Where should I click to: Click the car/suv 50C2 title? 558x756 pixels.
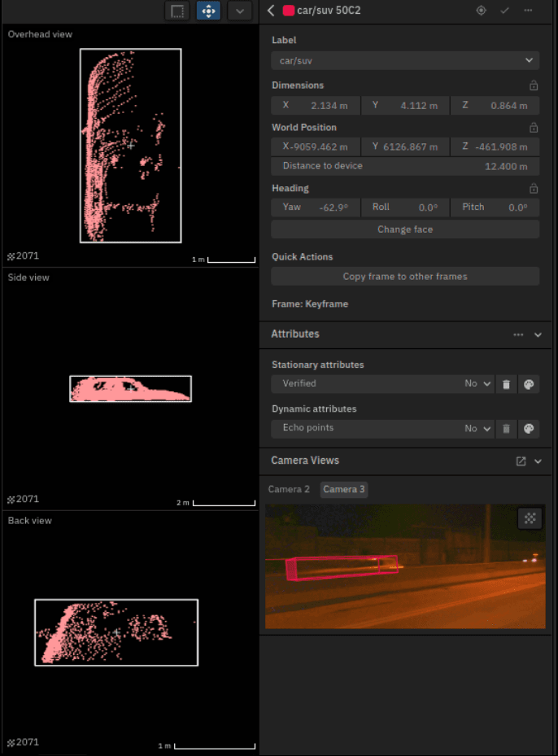329,11
